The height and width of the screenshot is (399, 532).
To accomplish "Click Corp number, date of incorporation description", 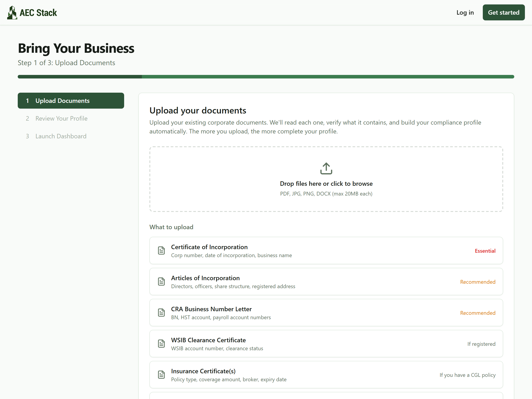I will point(231,255).
